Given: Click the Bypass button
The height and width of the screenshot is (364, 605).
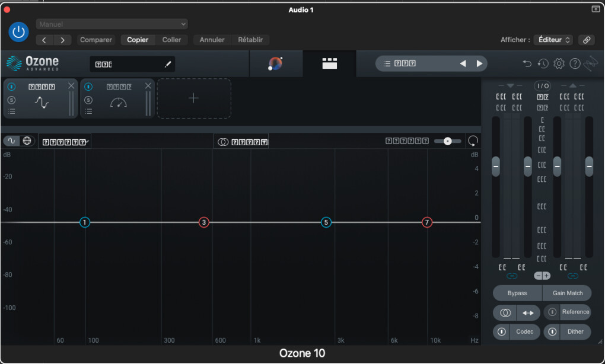Looking at the screenshot, I should (x=517, y=293).
